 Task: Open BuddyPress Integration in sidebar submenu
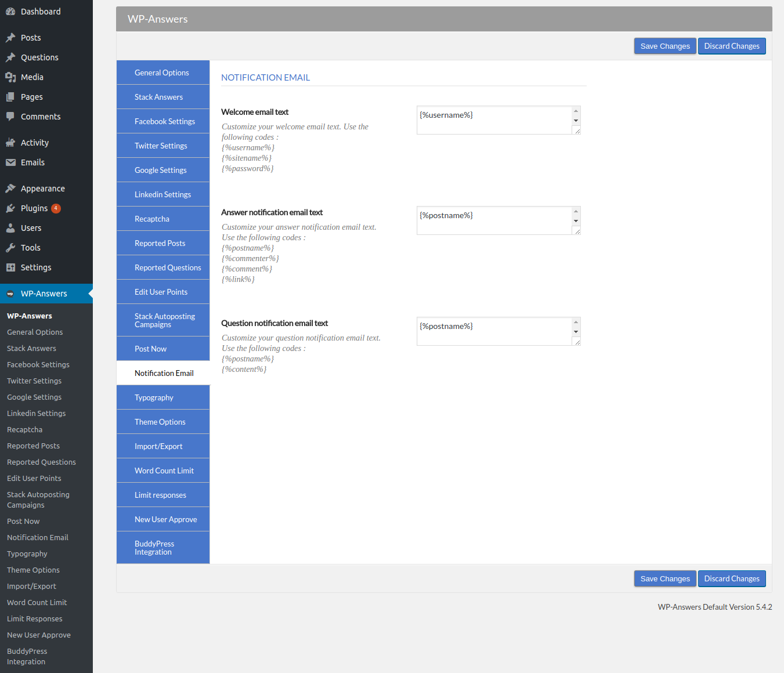coord(27,657)
